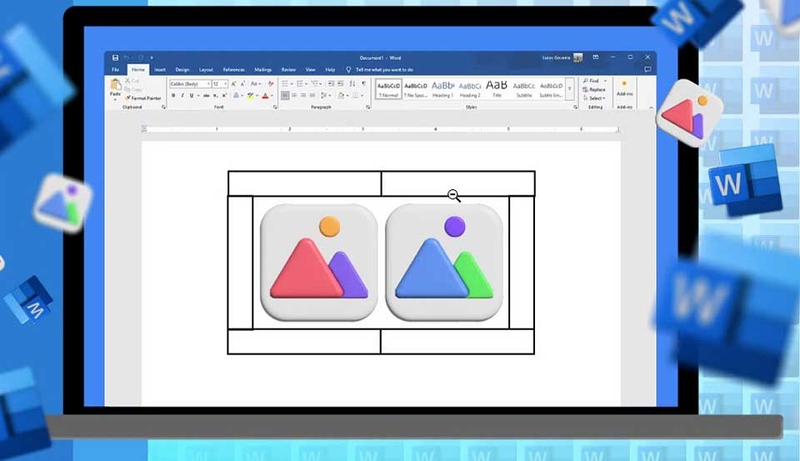This screenshot has width=800, height=461.
Task: Switch to the Layout tab
Action: click(206, 70)
